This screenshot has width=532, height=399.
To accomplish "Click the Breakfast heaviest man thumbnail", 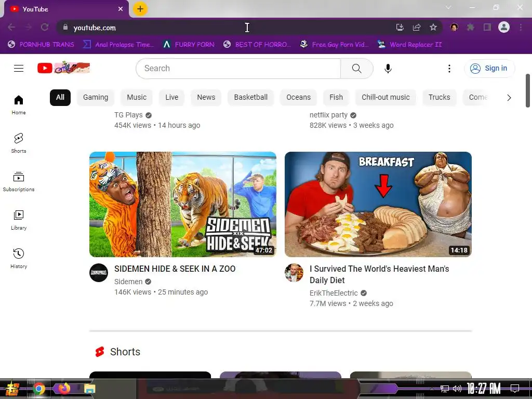I will tap(378, 204).
